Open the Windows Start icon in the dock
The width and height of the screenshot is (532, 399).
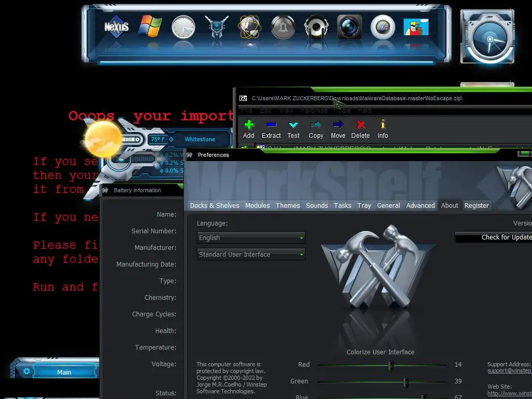(x=150, y=26)
